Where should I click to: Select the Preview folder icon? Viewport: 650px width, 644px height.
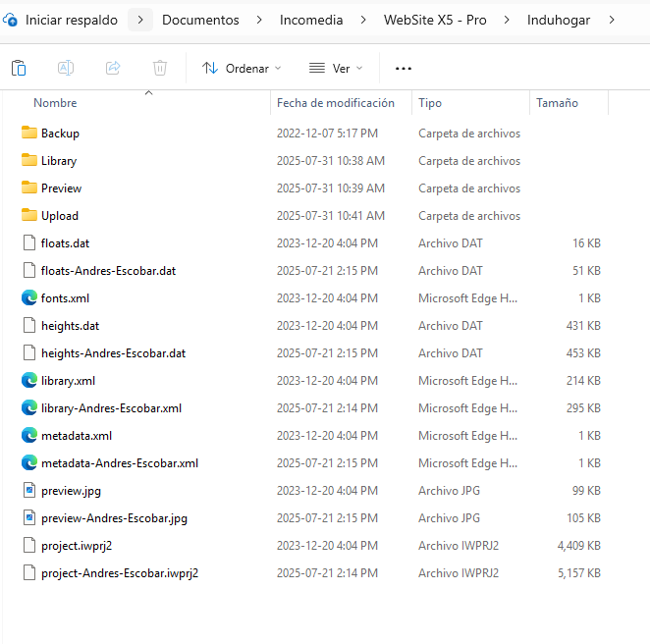click(x=29, y=188)
